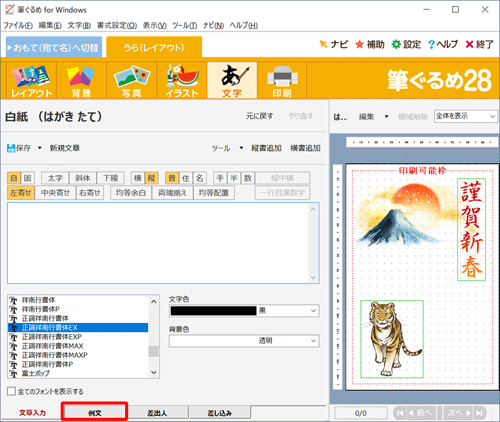Toggle 自 auto mode button
Screen dimensions: 500x422
tap(14, 178)
